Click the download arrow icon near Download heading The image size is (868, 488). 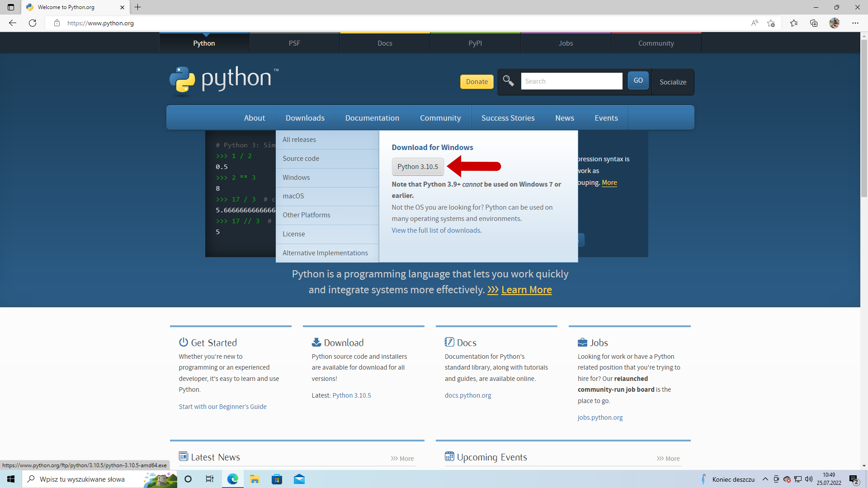coord(316,342)
